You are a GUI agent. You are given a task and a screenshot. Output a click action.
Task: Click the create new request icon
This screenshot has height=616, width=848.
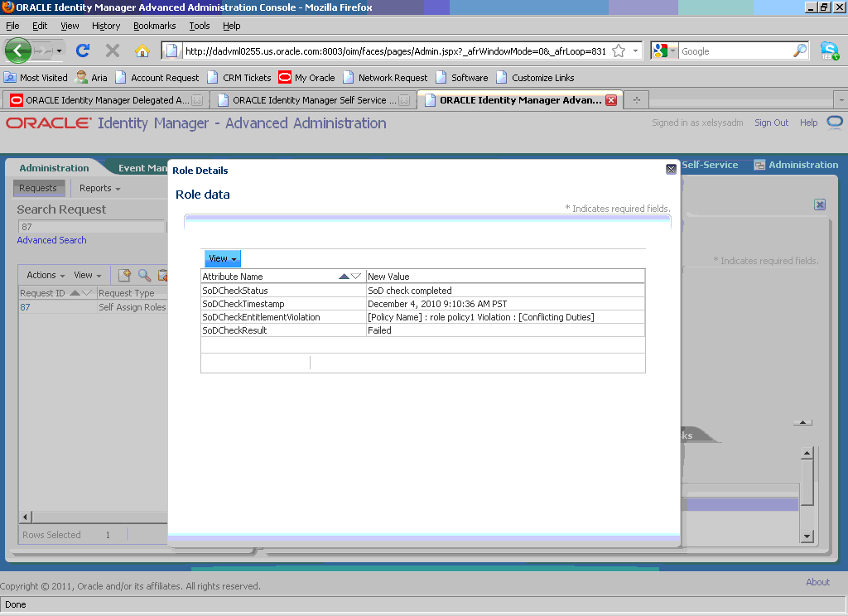coord(124,275)
